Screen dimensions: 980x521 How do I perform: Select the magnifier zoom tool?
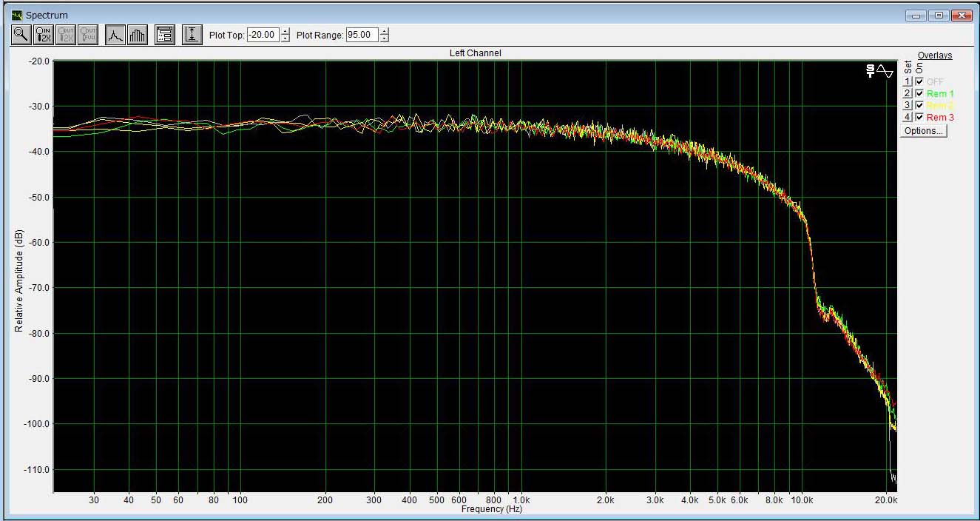coord(21,35)
